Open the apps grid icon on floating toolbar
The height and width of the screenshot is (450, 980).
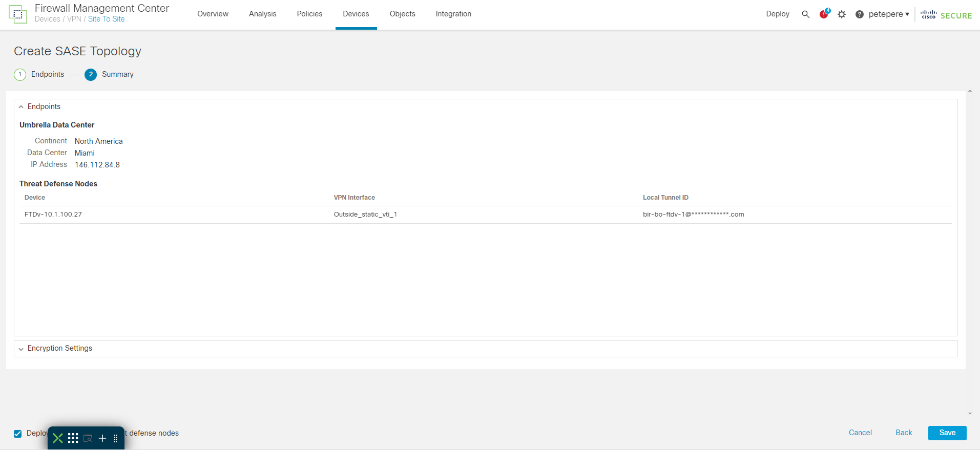click(73, 438)
